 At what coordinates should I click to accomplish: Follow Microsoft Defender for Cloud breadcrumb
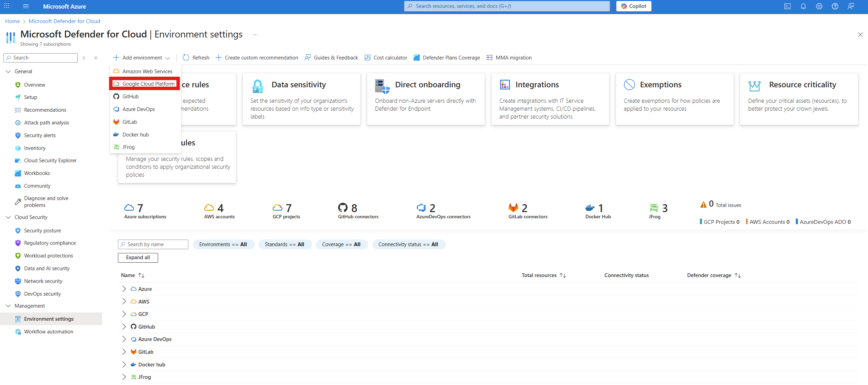coord(64,21)
